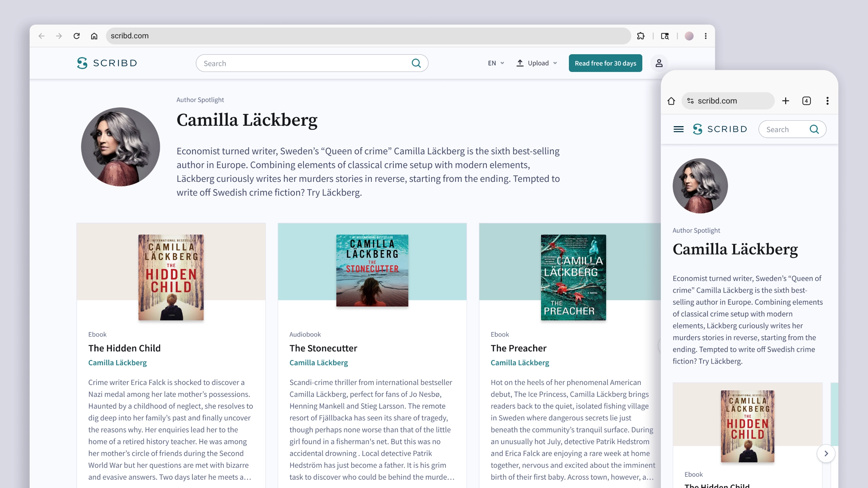The width and height of the screenshot is (868, 488).
Task: Open the extensions puzzle icon
Action: click(x=641, y=36)
